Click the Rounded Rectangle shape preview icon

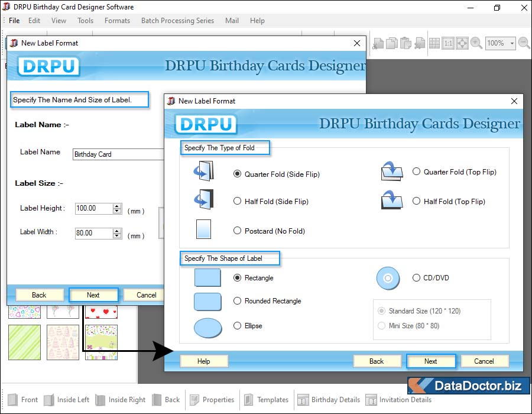[207, 302]
